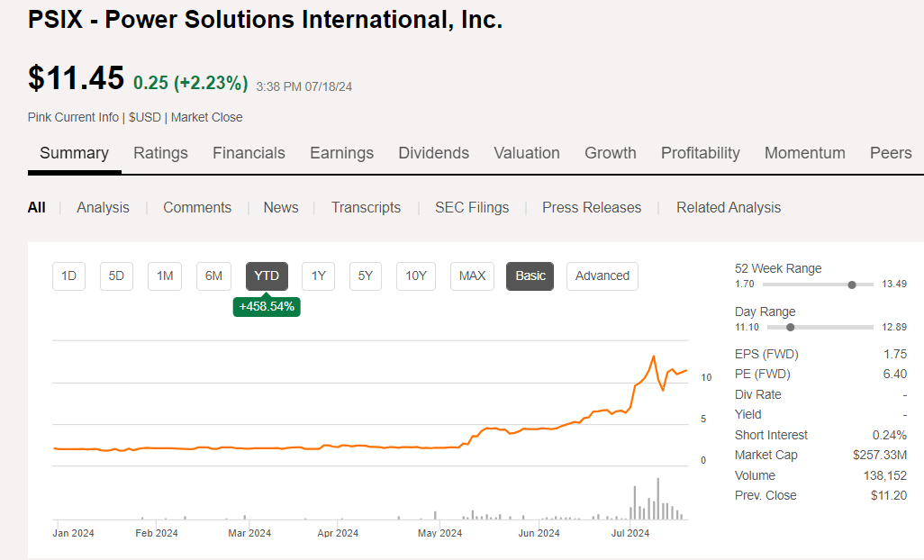Screen dimensions: 924x560
Task: Open the Financials tab
Action: coord(249,153)
